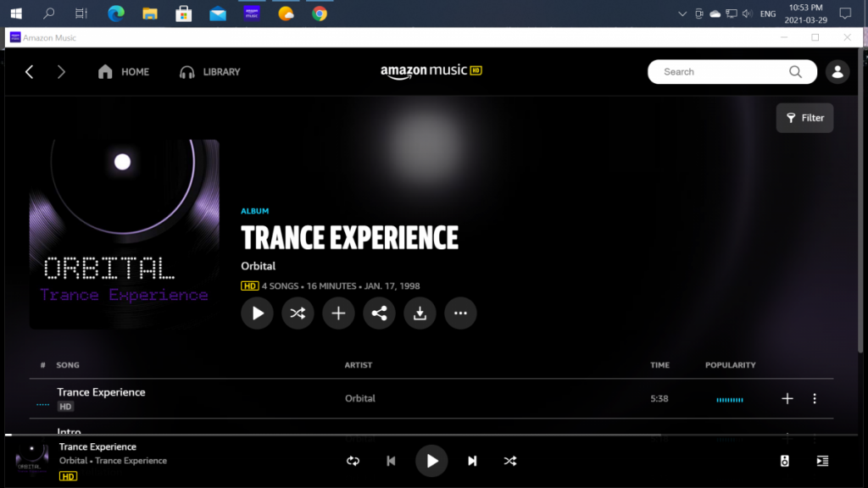This screenshot has width=868, height=488.
Task: Toggle repeat in the player bar
Action: [353, 461]
